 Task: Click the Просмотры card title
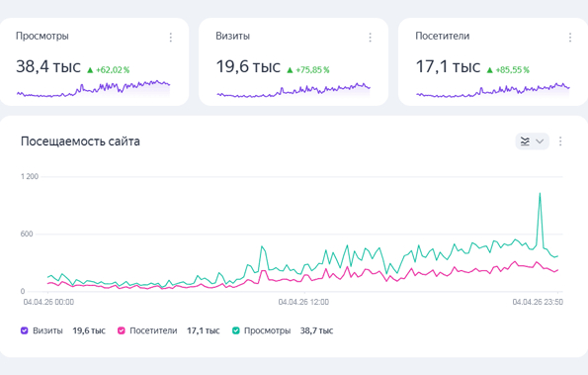pos(42,36)
